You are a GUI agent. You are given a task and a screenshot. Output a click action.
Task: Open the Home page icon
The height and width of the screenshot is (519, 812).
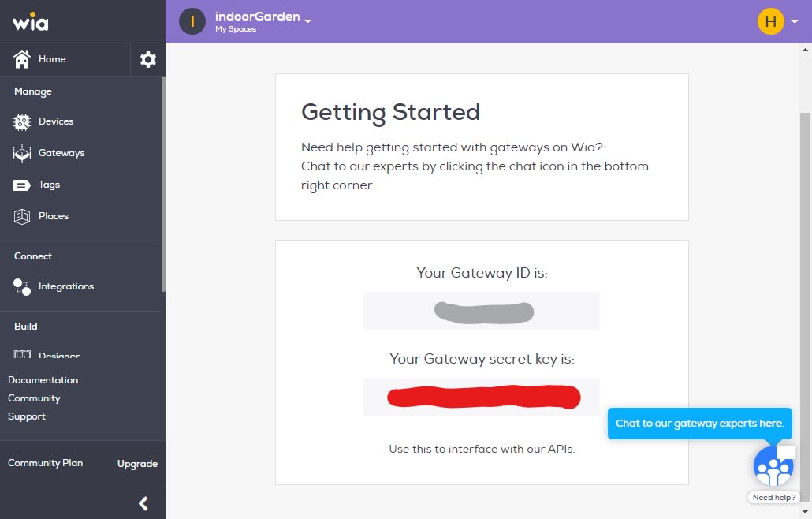pyautogui.click(x=22, y=59)
